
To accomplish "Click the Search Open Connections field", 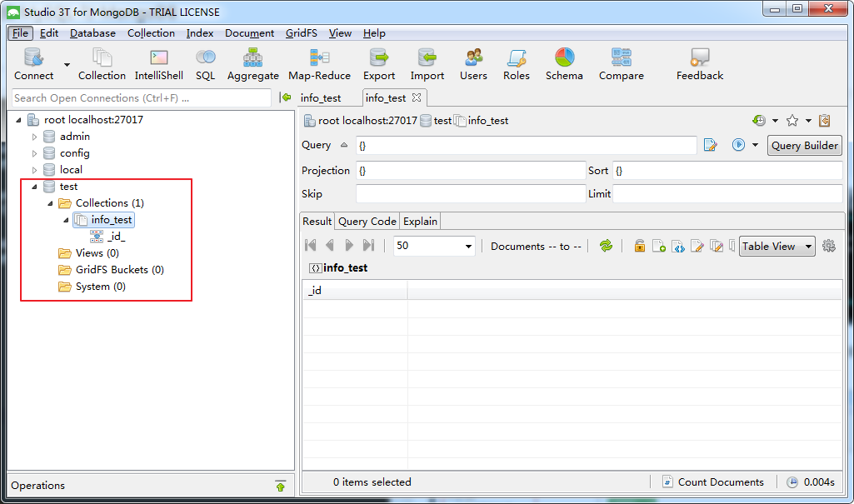I will coord(141,98).
